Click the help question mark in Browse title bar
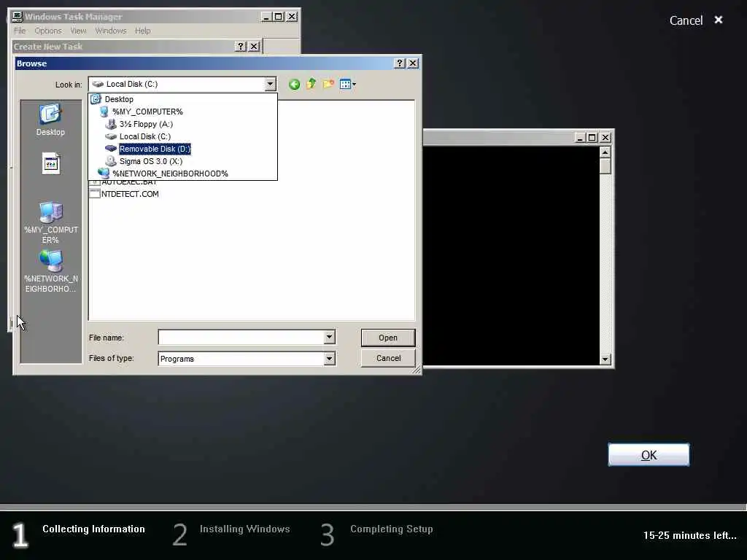 (400, 63)
